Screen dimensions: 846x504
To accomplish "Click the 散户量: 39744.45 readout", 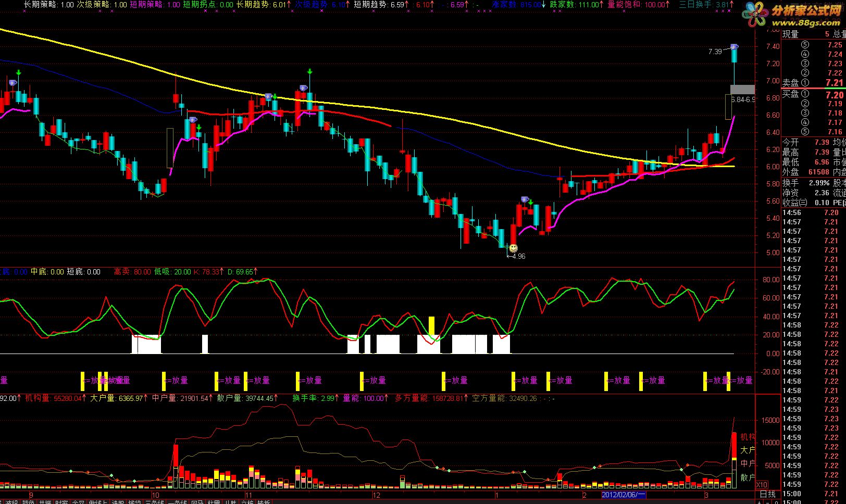I will pos(248,398).
